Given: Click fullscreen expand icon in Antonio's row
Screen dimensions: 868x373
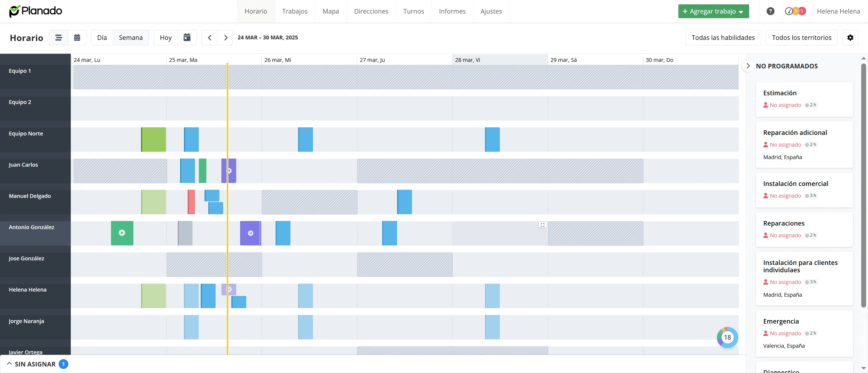Looking at the screenshot, I should coord(542,225).
